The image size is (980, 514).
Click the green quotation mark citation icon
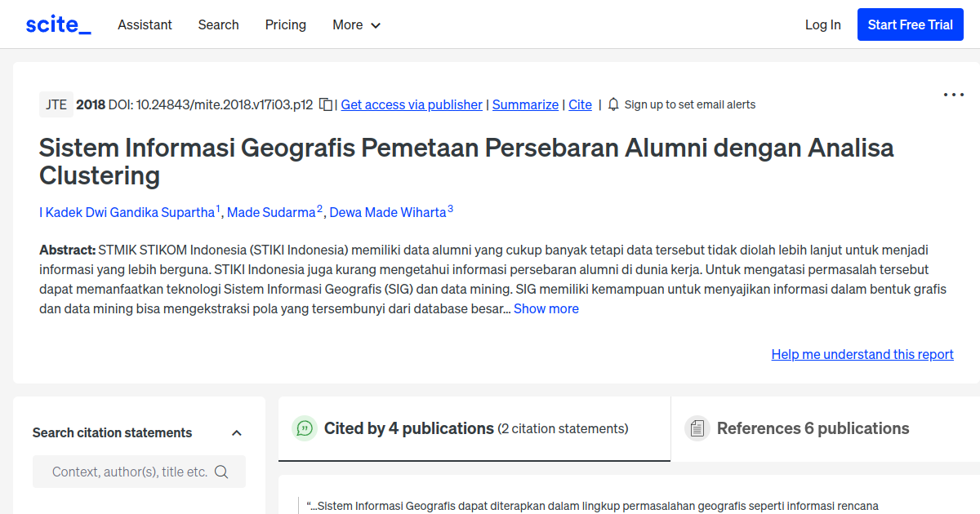coord(304,428)
